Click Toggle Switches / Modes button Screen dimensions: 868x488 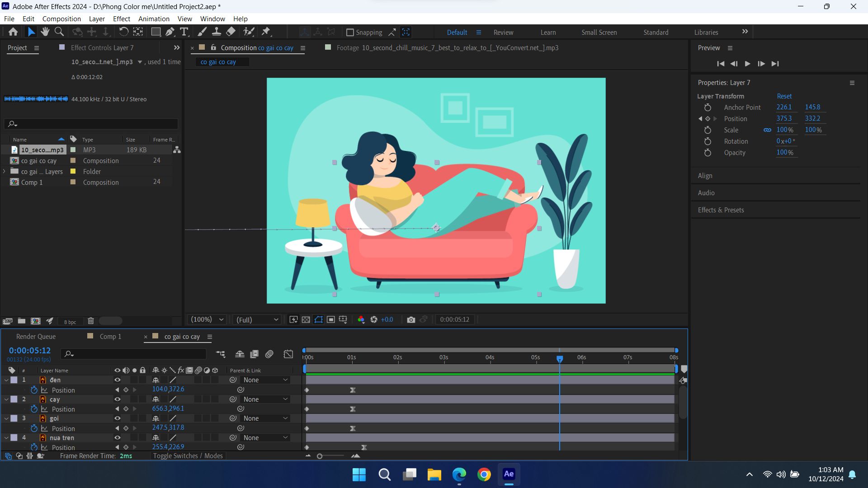(188, 456)
